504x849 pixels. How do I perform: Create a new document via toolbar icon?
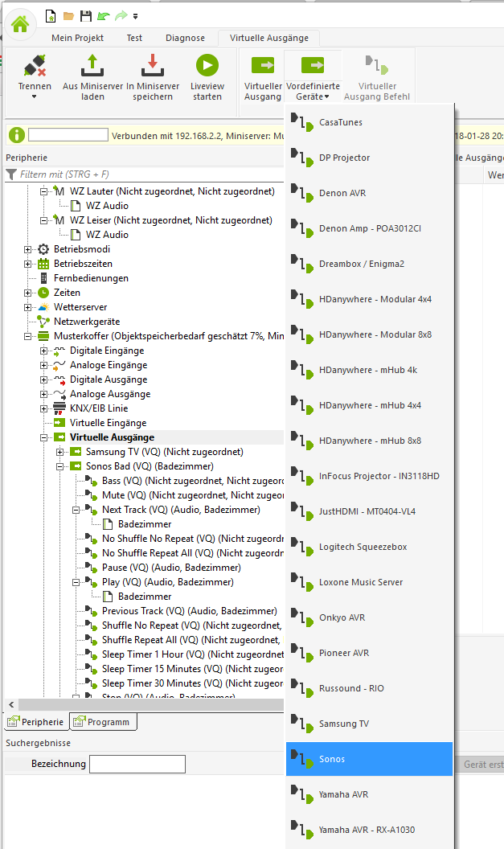(x=51, y=16)
